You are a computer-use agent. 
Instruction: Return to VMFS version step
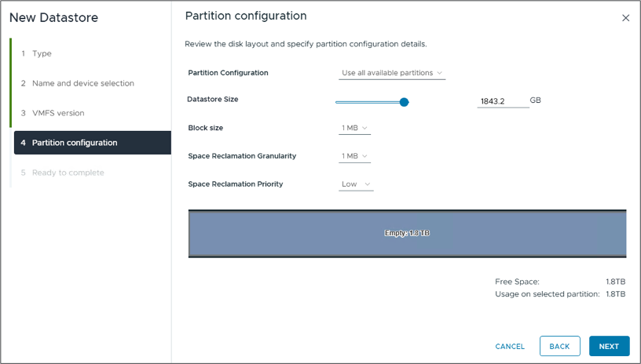(58, 113)
